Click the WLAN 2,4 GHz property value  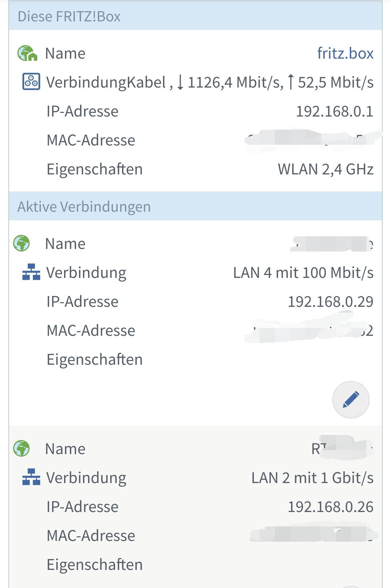(325, 169)
